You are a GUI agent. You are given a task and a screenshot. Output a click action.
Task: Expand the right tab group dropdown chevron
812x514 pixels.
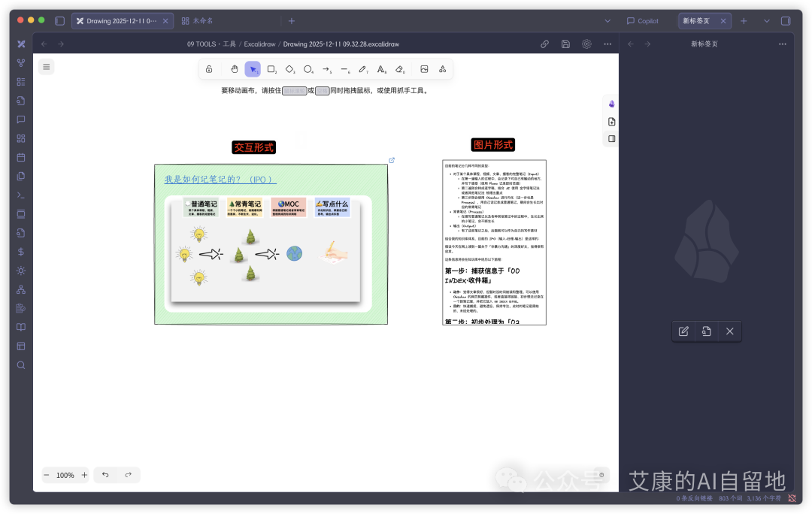(x=766, y=21)
